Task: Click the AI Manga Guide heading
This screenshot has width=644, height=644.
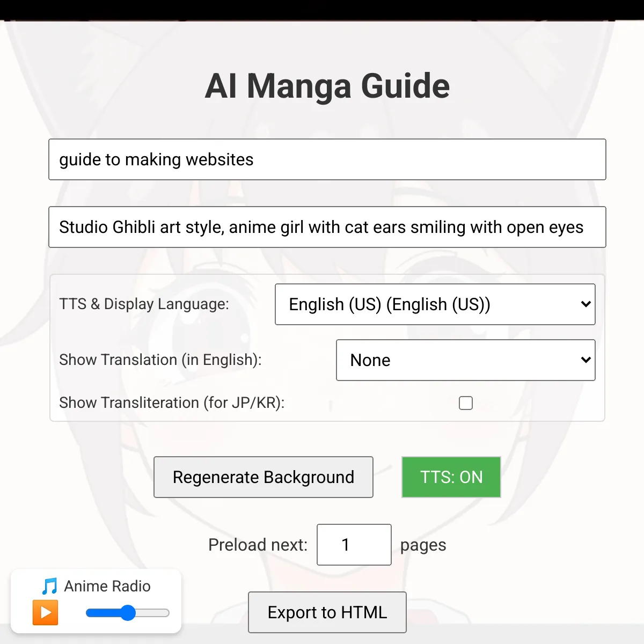Action: pyautogui.click(x=327, y=86)
